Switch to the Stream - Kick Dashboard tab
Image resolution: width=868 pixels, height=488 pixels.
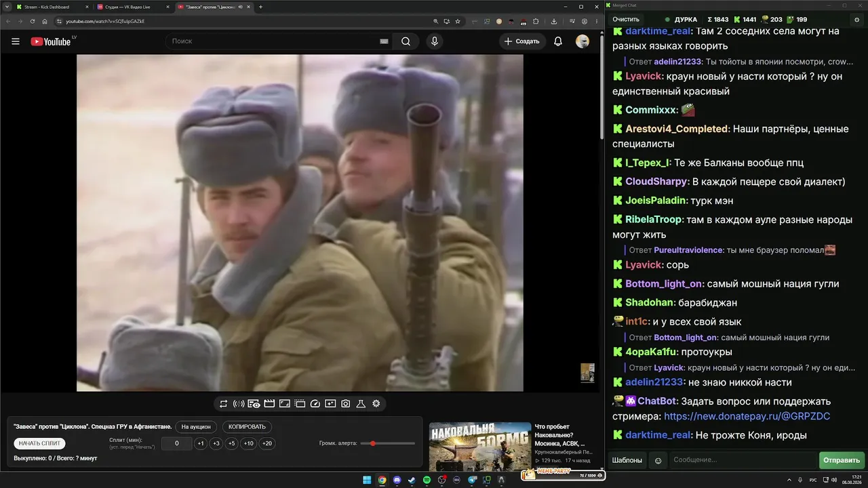click(x=52, y=7)
